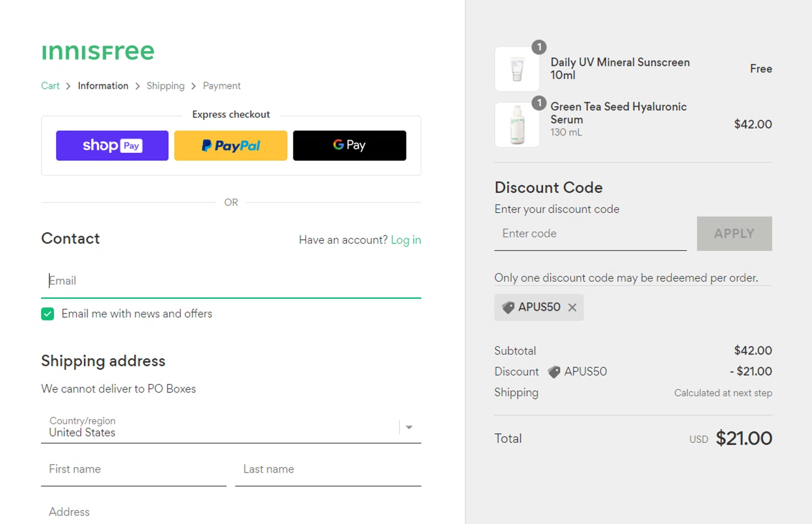This screenshot has height=524, width=812.
Task: Click 'We cannot deliver to PO Boxes' note
Action: pos(119,389)
